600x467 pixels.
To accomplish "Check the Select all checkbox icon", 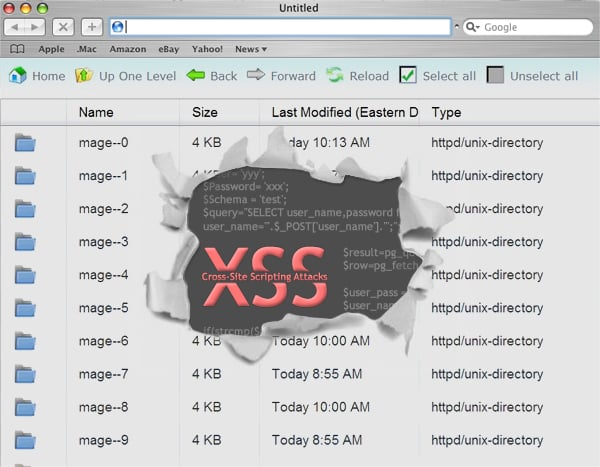I will click(408, 75).
